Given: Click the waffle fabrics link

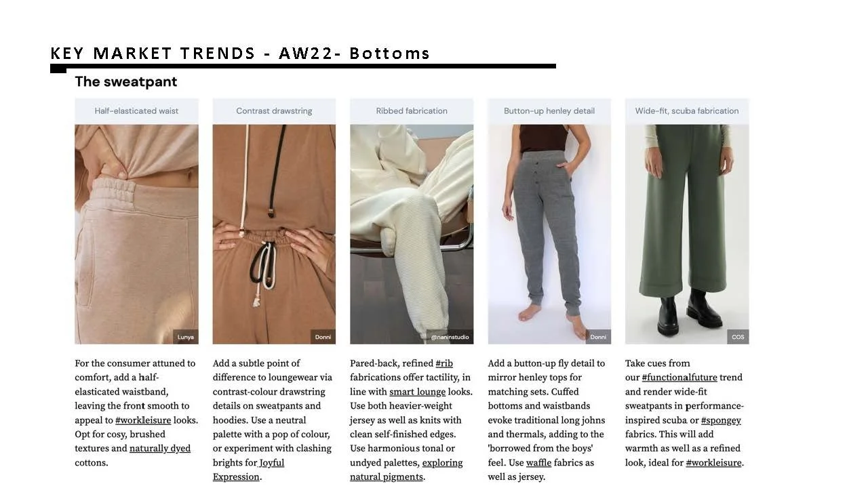Looking at the screenshot, I should coord(538,463).
